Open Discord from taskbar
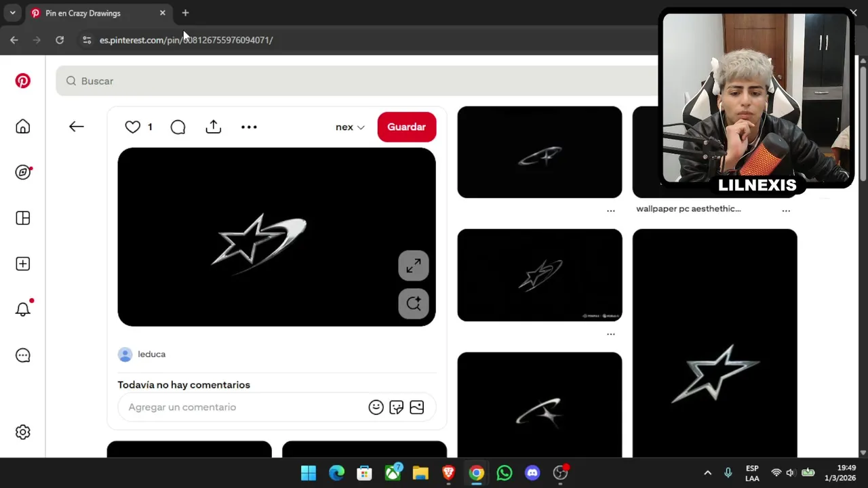Screen dimensions: 868x488 pos(532,473)
